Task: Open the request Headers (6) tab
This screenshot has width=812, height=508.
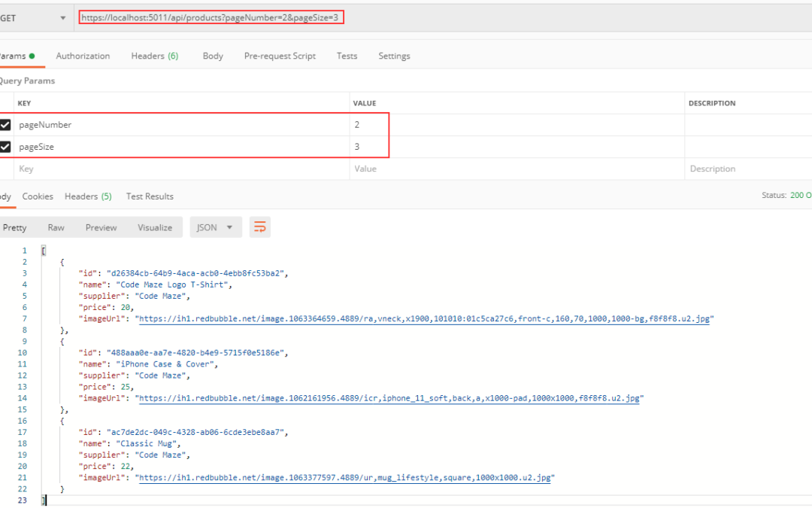Action: click(x=154, y=56)
